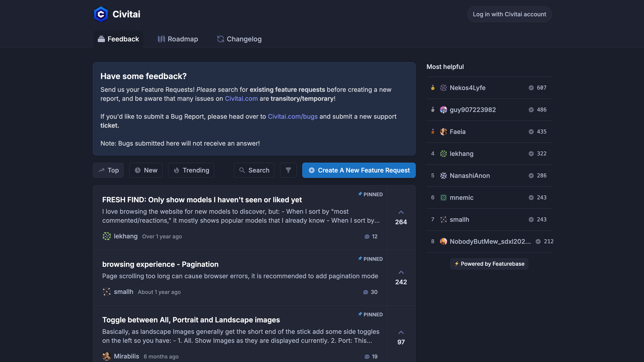This screenshot has width=644, height=362.
Task: Upvote the FRESH FIND feature request
Action: [401, 212]
